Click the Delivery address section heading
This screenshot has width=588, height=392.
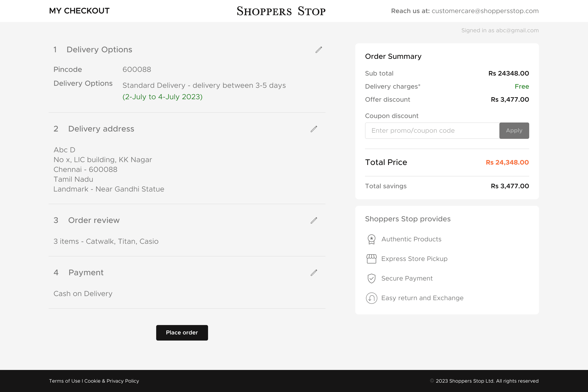click(x=101, y=129)
